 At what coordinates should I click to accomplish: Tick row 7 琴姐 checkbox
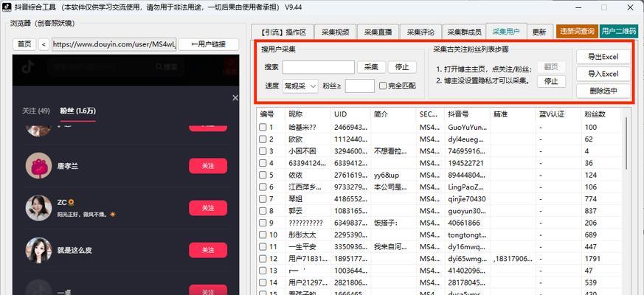click(263, 199)
